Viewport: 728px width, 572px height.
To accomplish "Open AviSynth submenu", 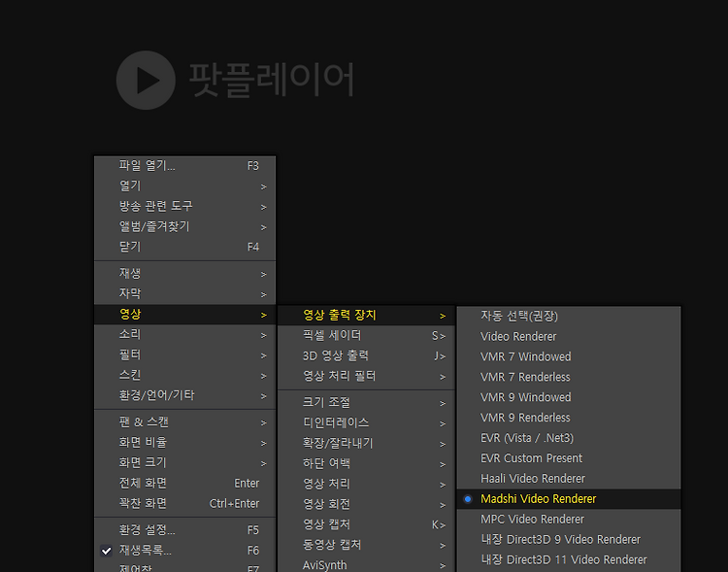I will [366, 565].
